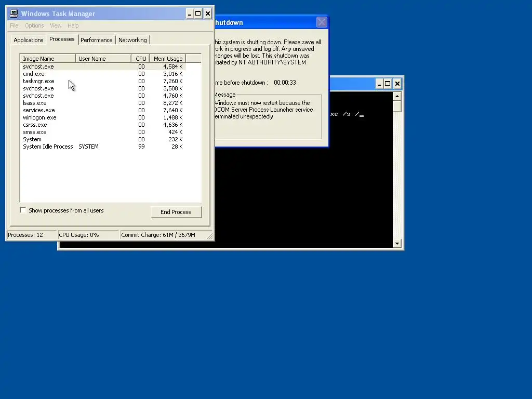Open the Help menu
Screen dimensions: 532x399
pos(73,25)
